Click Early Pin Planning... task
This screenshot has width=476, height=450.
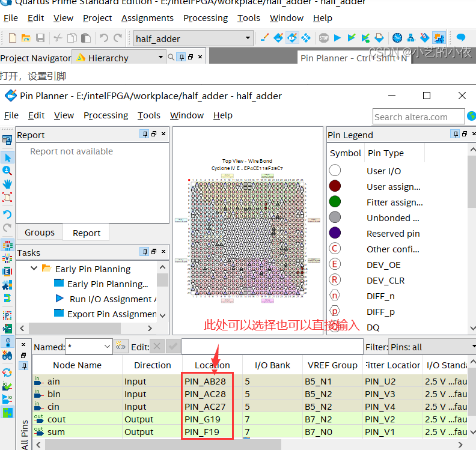click(x=108, y=284)
